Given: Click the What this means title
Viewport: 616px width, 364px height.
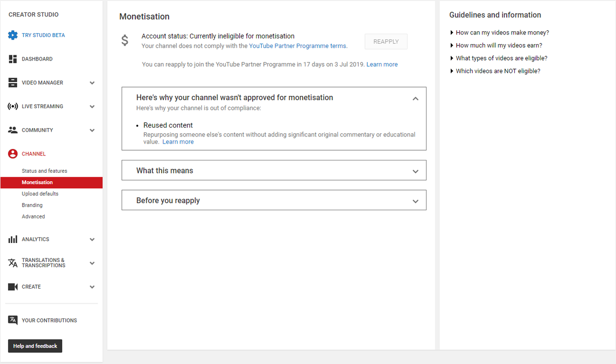Looking at the screenshot, I should (x=165, y=171).
